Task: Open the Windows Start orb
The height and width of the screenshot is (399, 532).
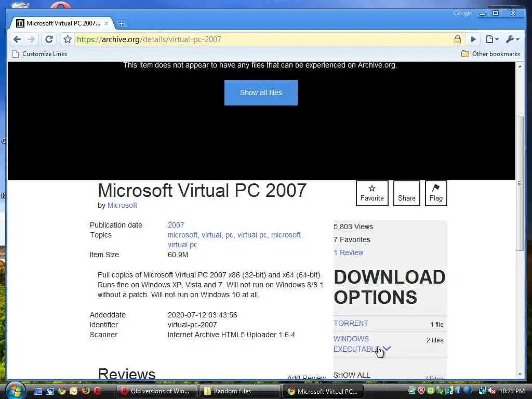Action: point(15,391)
